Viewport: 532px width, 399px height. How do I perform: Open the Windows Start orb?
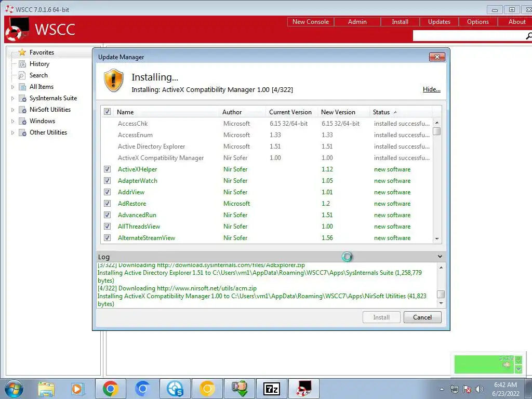tap(14, 389)
